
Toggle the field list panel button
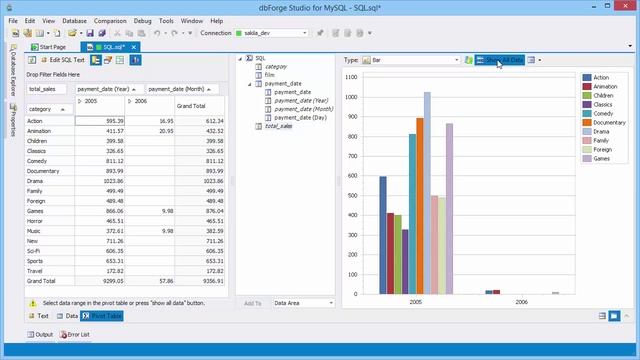[x=96, y=60]
